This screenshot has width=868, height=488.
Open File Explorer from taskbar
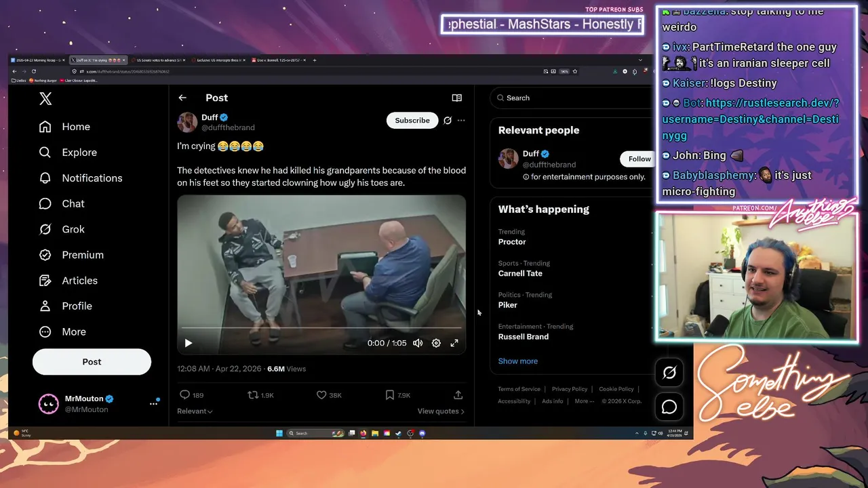(375, 433)
